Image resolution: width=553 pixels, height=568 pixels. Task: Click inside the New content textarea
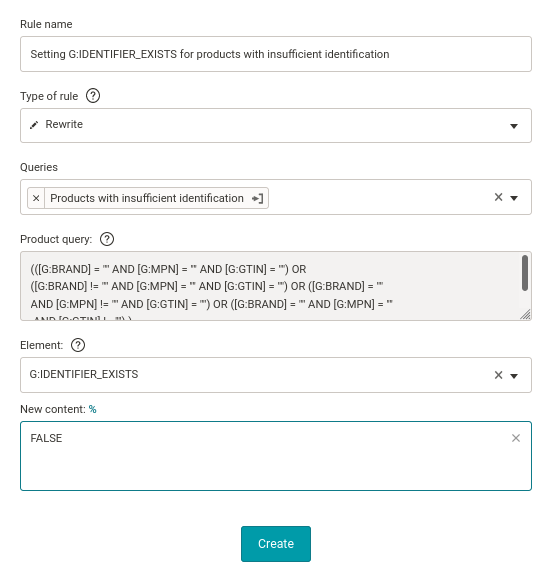coord(276,456)
